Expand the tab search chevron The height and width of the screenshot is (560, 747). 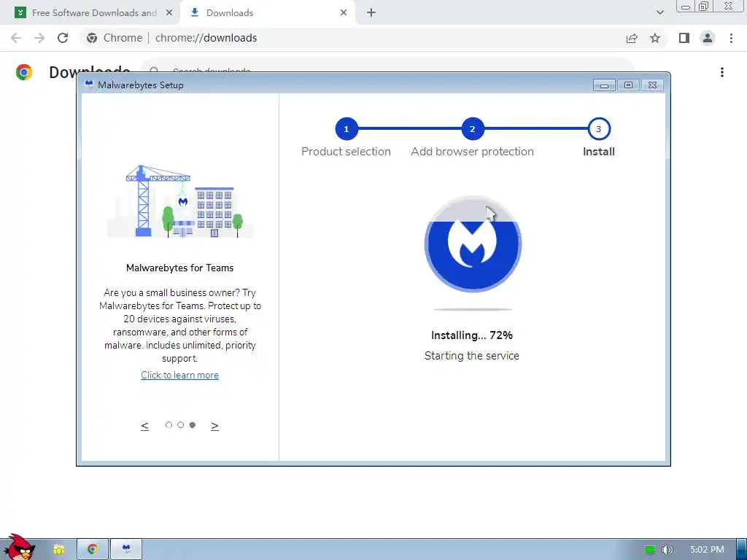pyautogui.click(x=659, y=13)
